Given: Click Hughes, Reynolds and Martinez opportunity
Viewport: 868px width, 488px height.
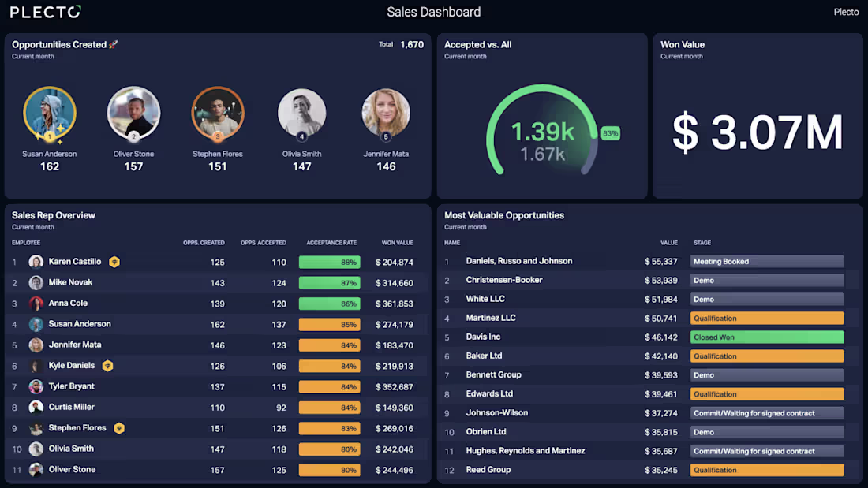Looking at the screenshot, I should pyautogui.click(x=526, y=450).
